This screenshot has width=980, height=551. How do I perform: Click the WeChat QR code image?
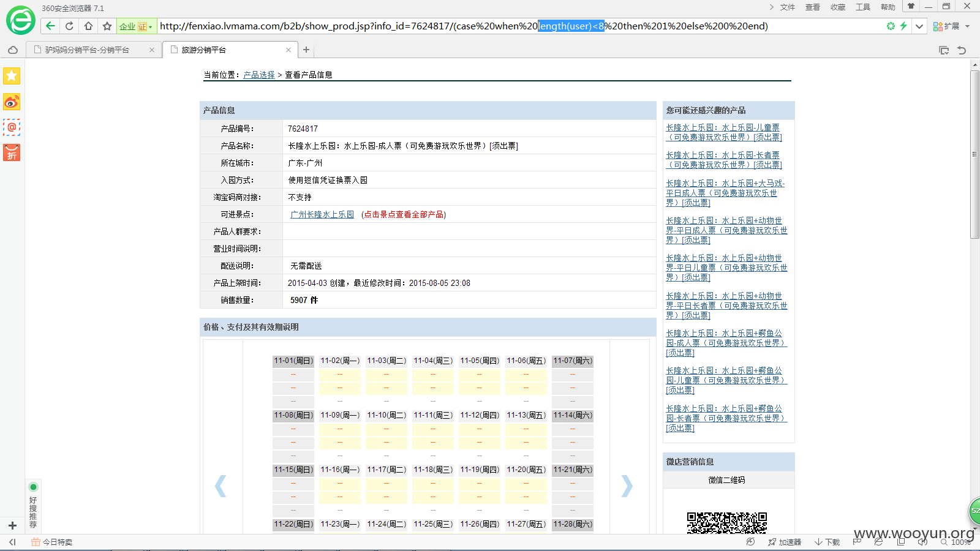tap(727, 523)
